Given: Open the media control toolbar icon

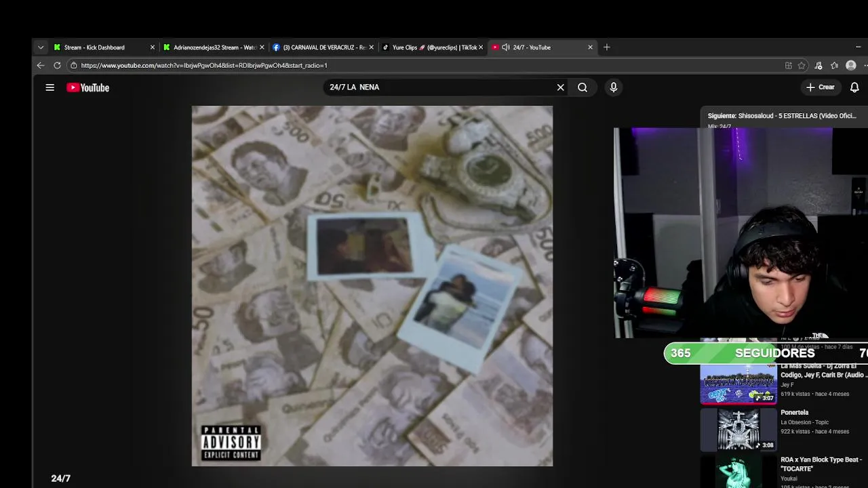Looking at the screenshot, I should pos(818,66).
